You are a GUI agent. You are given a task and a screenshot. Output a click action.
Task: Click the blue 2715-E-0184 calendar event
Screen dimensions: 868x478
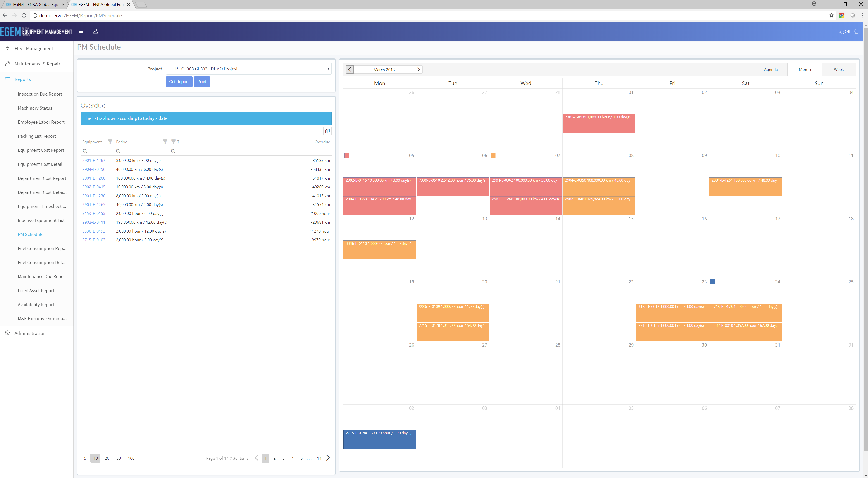tap(379, 439)
